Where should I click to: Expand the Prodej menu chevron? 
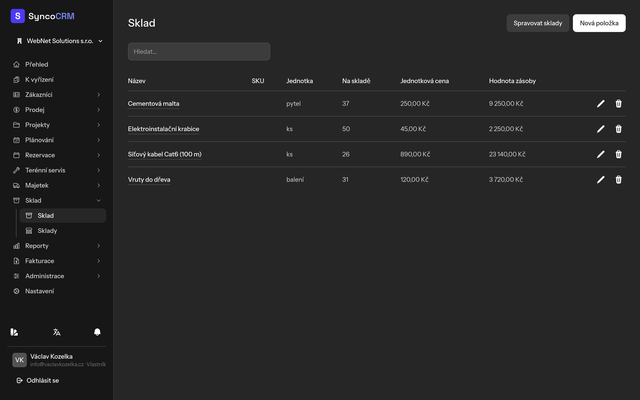pyautogui.click(x=98, y=110)
